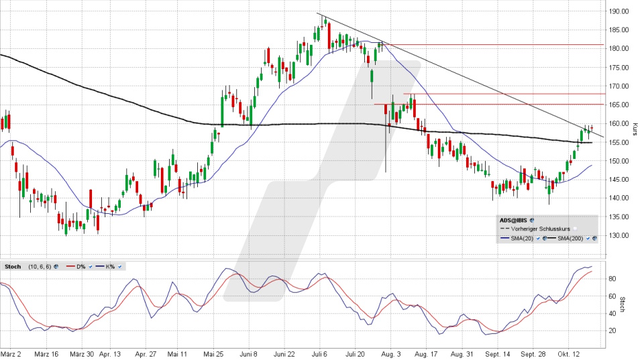Click the 130.00 price axis label
The height and width of the screenshot is (362, 644).
point(619,235)
